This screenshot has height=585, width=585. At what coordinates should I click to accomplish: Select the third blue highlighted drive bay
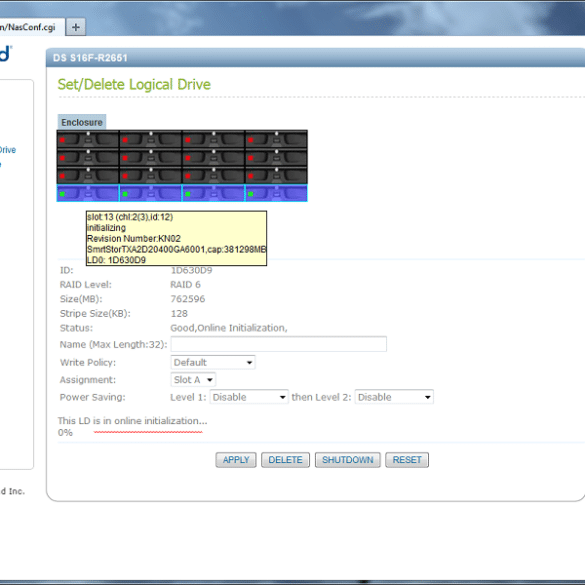pos(214,193)
